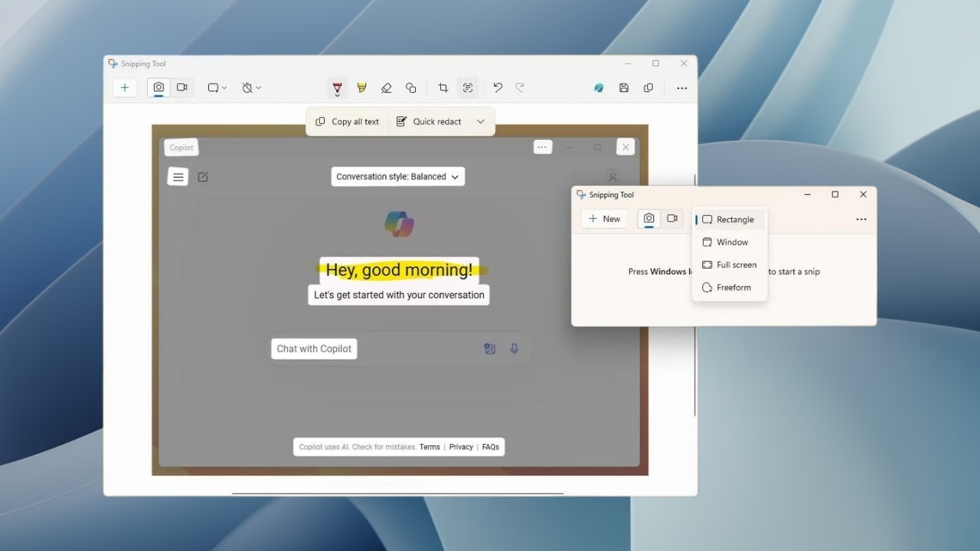The width and height of the screenshot is (980, 551).
Task: Select the red ballpoint pen tool
Action: 337,88
